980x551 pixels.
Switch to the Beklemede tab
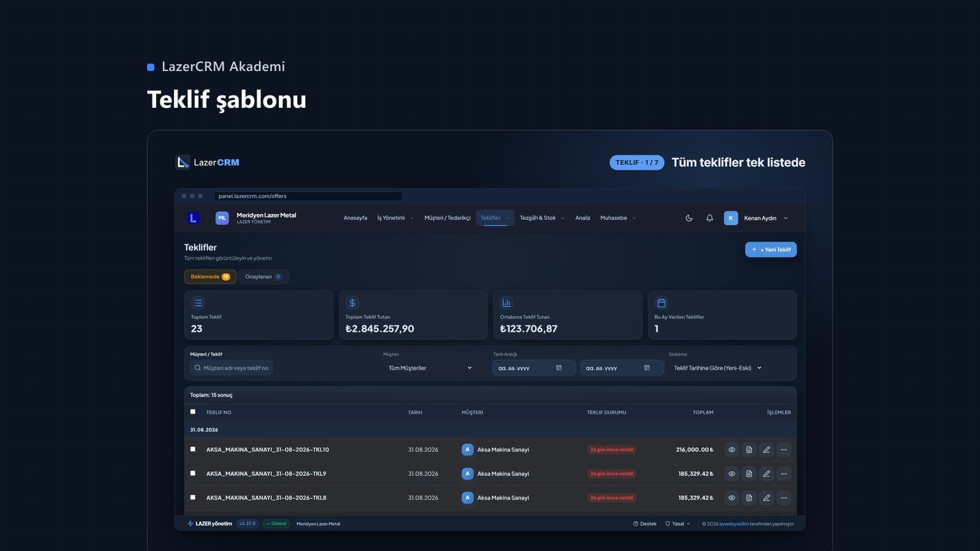tap(210, 277)
